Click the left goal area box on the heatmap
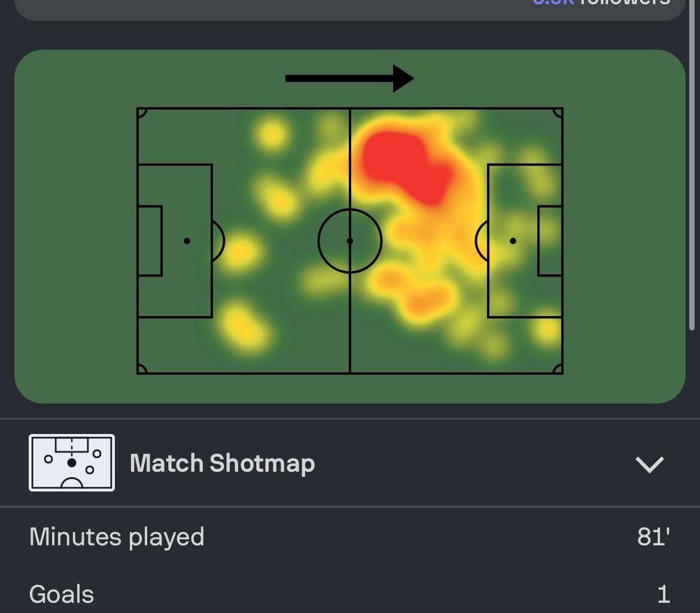The image size is (700, 613). pos(150,241)
